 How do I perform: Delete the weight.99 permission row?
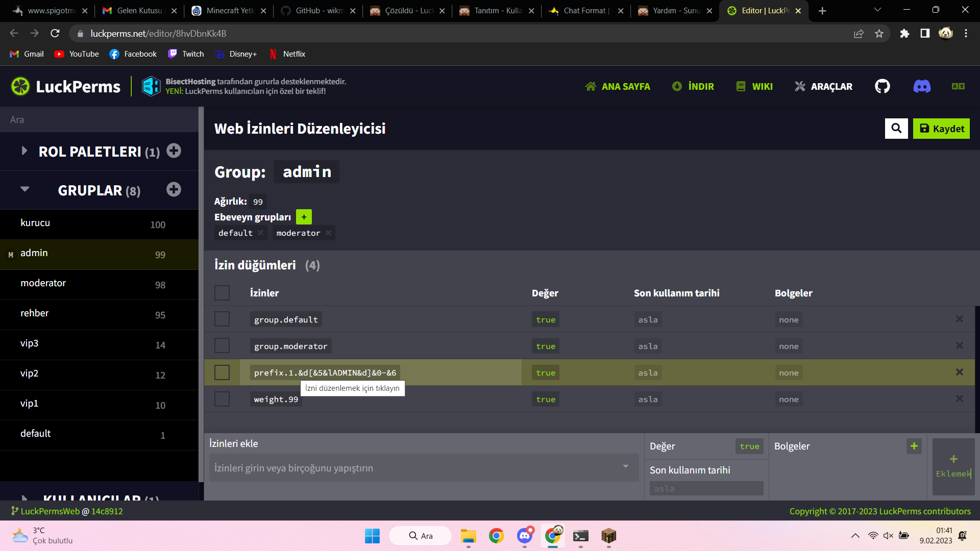click(960, 398)
